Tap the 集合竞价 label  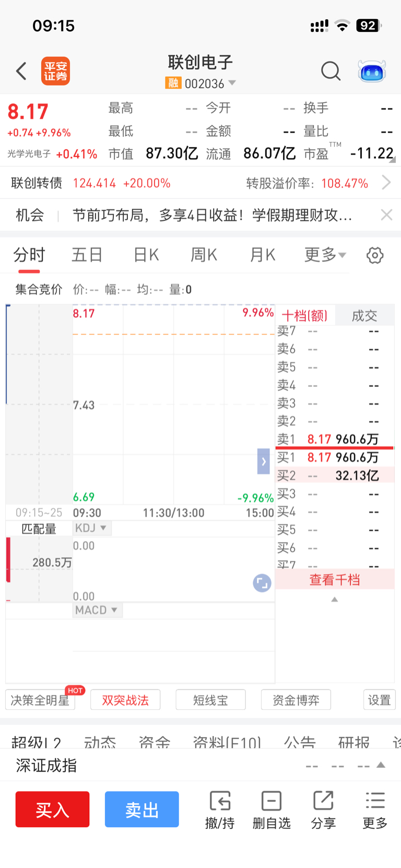coord(39,289)
